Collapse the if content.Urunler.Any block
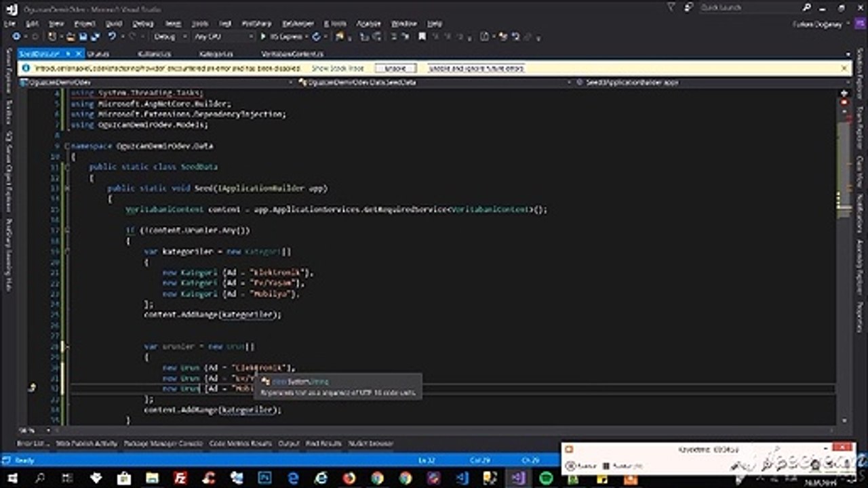 click(66, 230)
